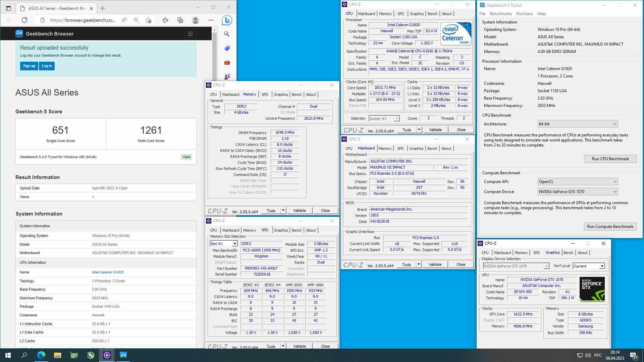Expand Compute API OpenCL dropdown

tap(578, 182)
